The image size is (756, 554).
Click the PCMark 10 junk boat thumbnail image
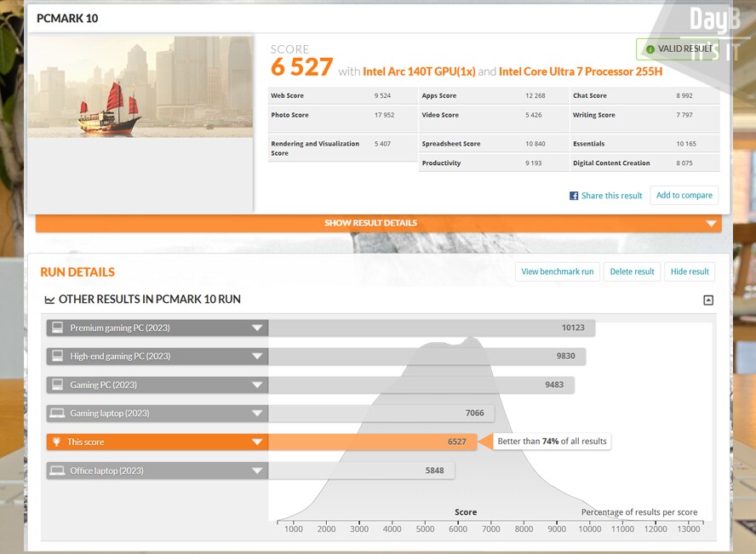coord(140,86)
